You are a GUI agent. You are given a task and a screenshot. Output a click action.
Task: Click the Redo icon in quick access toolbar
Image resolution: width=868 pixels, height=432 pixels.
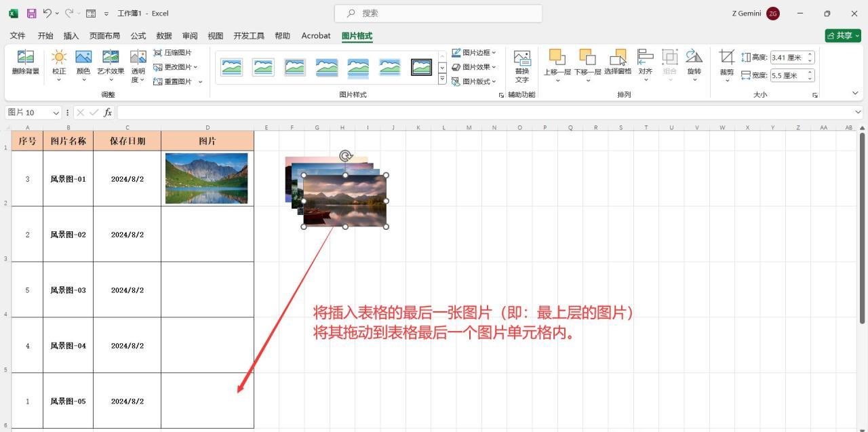(x=68, y=13)
